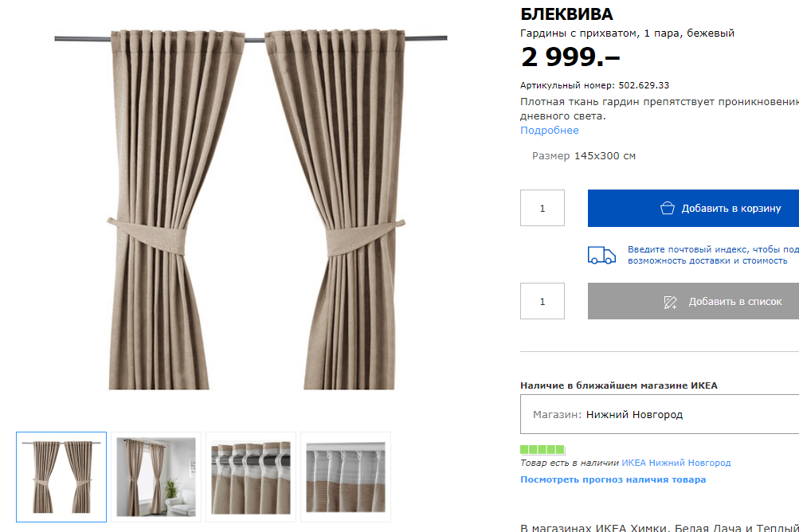Screen dimensions: 799x532
Task: Click the main beige curtains product image
Action: pyautogui.click(x=251, y=209)
